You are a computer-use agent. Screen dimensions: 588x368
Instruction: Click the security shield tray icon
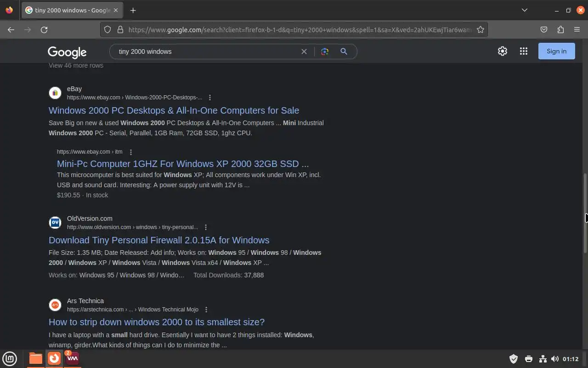pyautogui.click(x=514, y=359)
